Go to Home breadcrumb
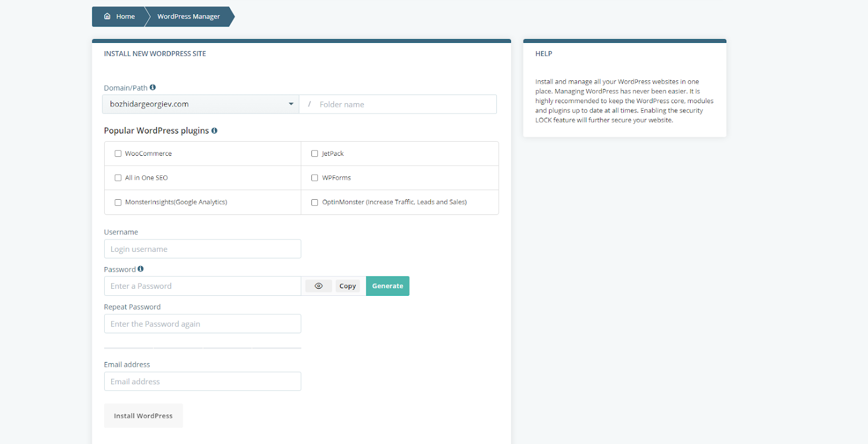This screenshot has height=444, width=868. (119, 16)
